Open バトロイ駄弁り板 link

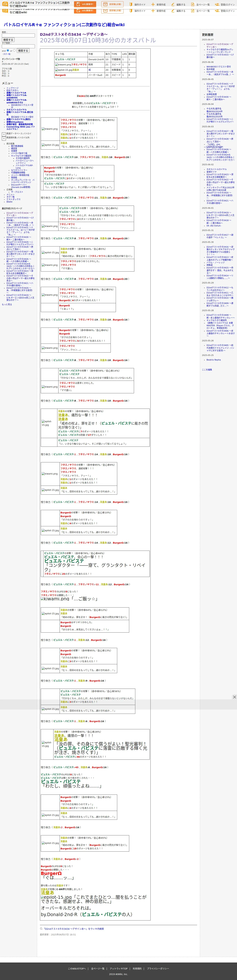coord(19,153)
